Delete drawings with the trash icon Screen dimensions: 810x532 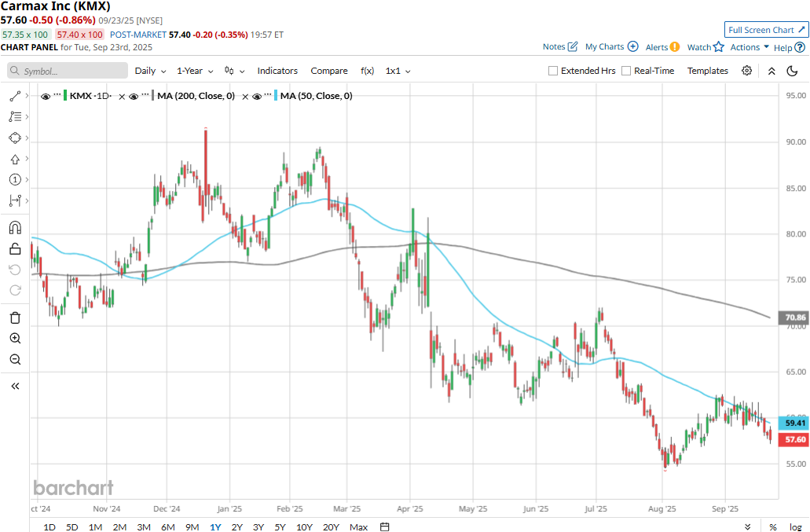click(15, 317)
